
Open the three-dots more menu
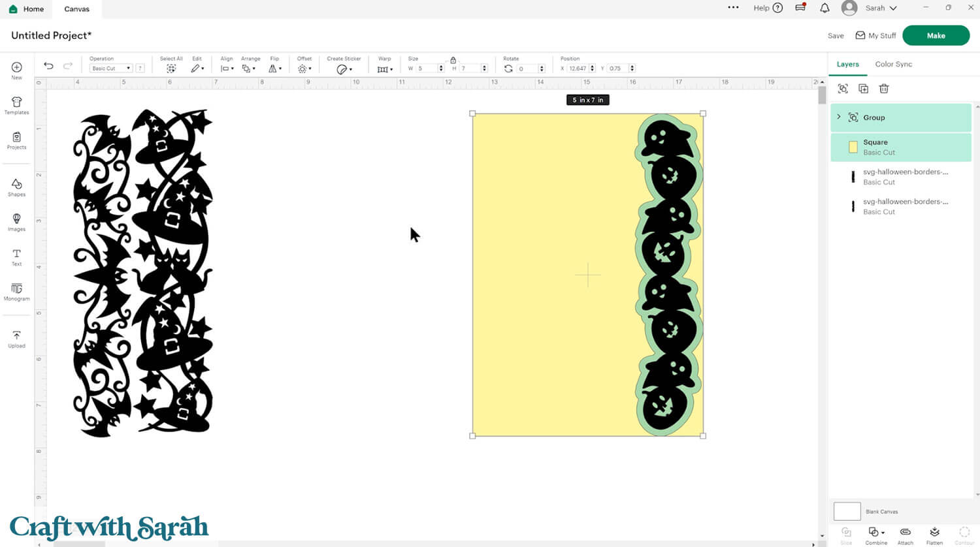(733, 8)
